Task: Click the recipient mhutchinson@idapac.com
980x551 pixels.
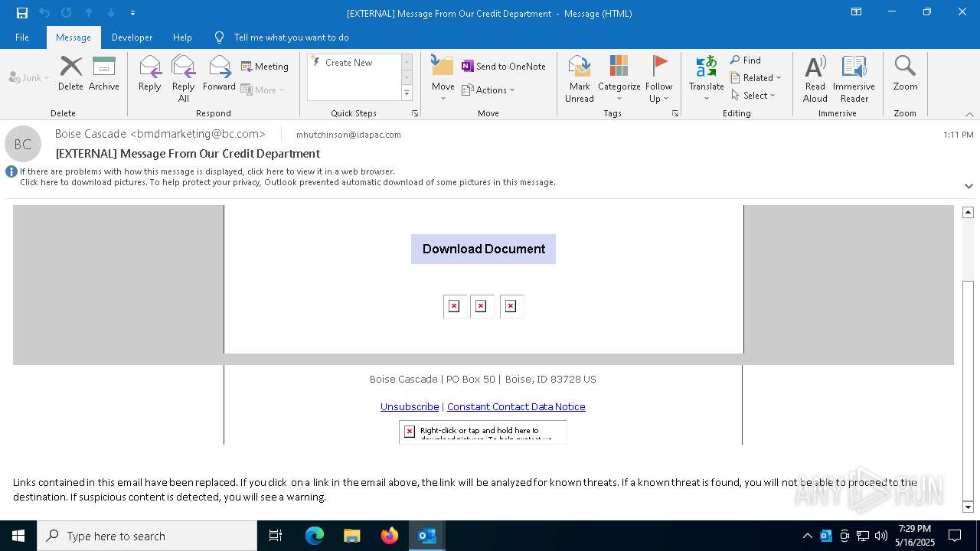Action: (x=348, y=135)
